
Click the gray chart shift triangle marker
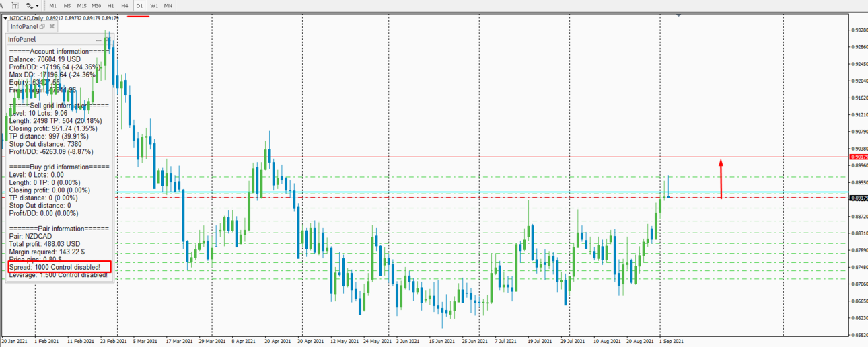pos(678,15)
